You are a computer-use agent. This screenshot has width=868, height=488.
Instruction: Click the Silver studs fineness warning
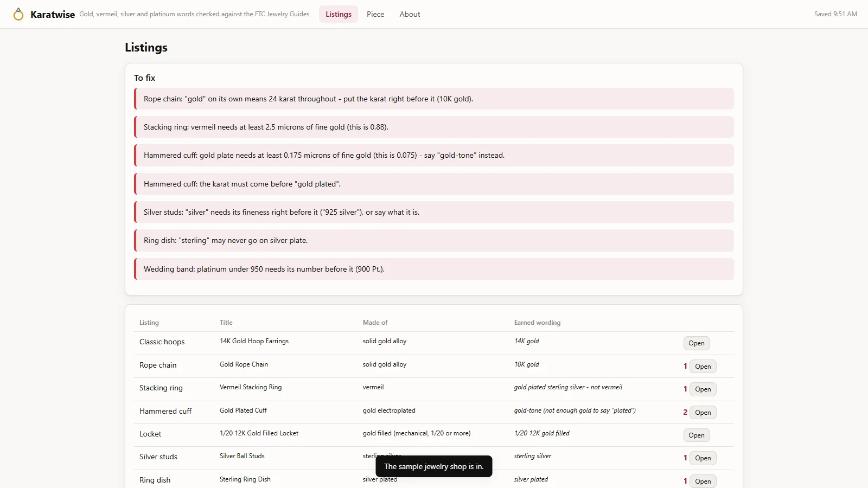[x=434, y=212]
